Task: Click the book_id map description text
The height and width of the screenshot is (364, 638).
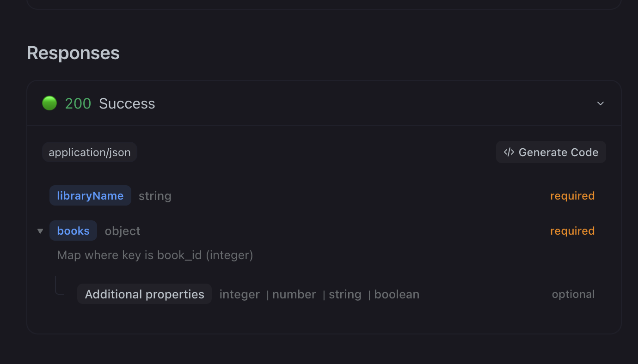Action: [x=155, y=255]
